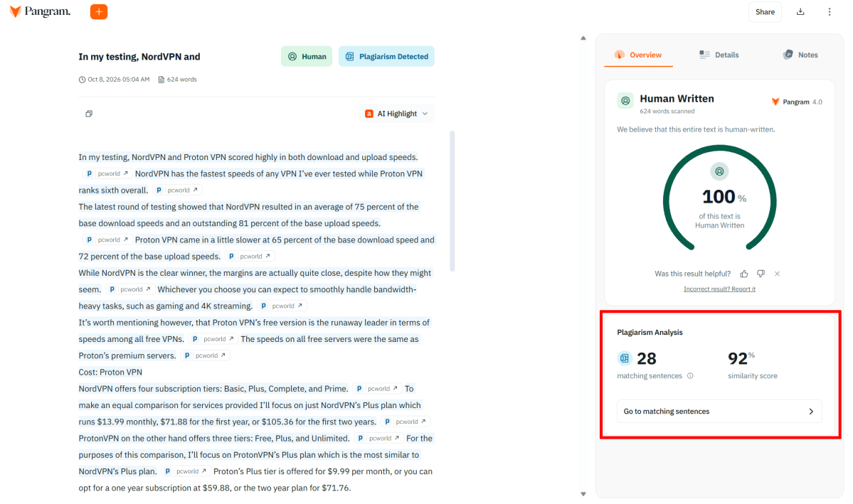Click the page scroll down arrow
This screenshot has width=853, height=504.
pyautogui.click(x=583, y=494)
